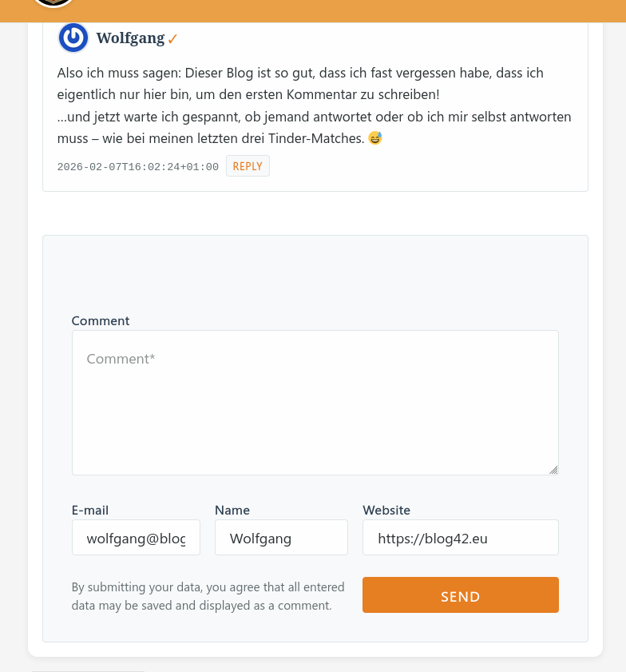Click the orange verified checkmark beside Wolfgang

(172, 39)
